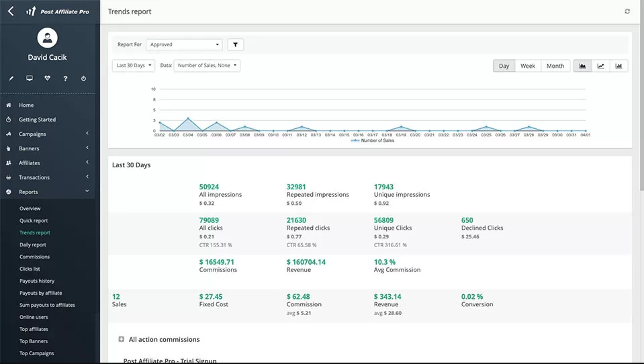
Task: Click the pencil edit profile icon
Action: (x=11, y=79)
